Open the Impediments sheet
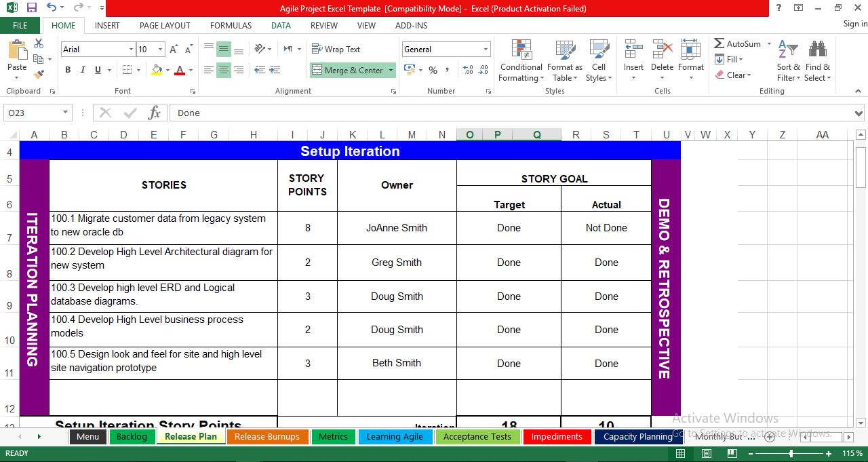 (x=556, y=436)
